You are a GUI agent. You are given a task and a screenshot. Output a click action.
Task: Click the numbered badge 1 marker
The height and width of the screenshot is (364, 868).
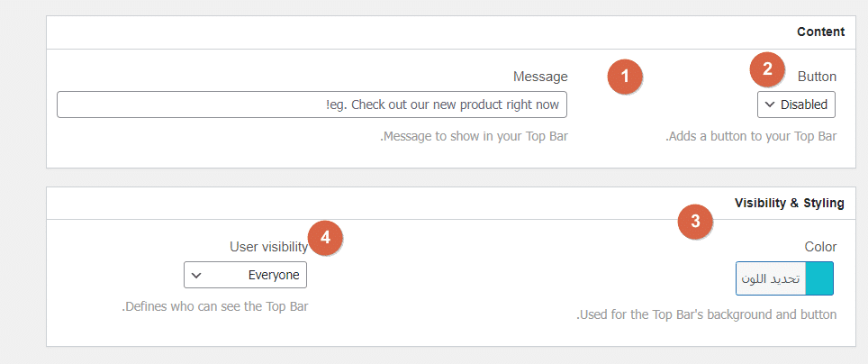(625, 77)
